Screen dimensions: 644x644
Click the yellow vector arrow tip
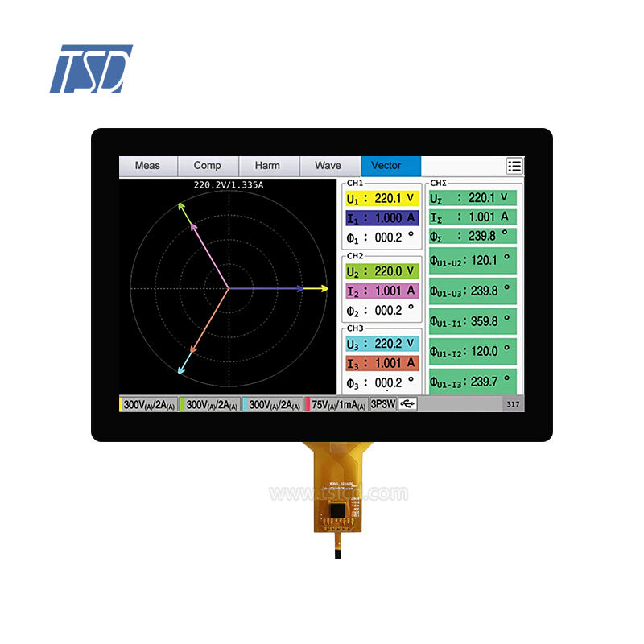(x=324, y=288)
